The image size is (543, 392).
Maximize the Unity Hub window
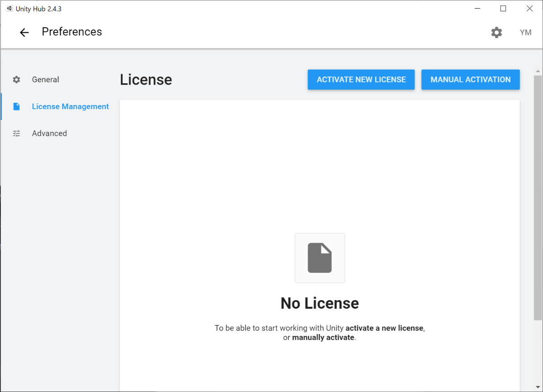click(503, 9)
